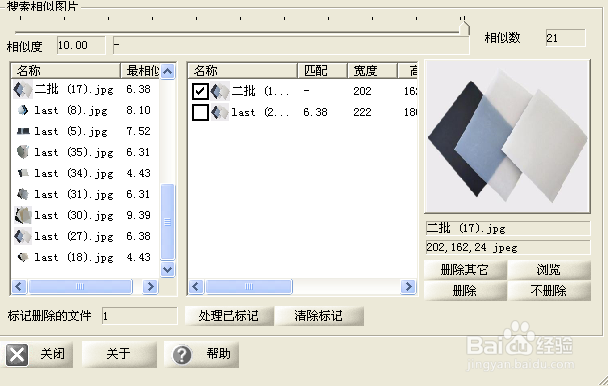
Task: Select the row text last (5).jpg
Action: 71,132
